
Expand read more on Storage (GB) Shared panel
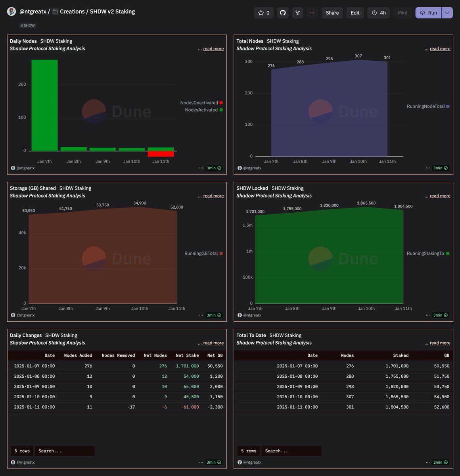213,196
